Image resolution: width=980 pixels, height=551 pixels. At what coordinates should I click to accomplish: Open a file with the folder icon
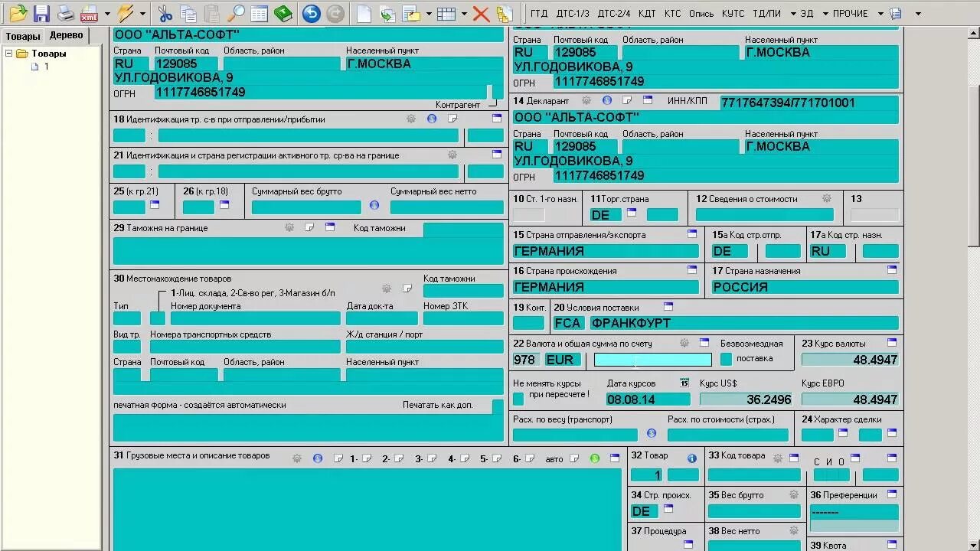(x=18, y=13)
